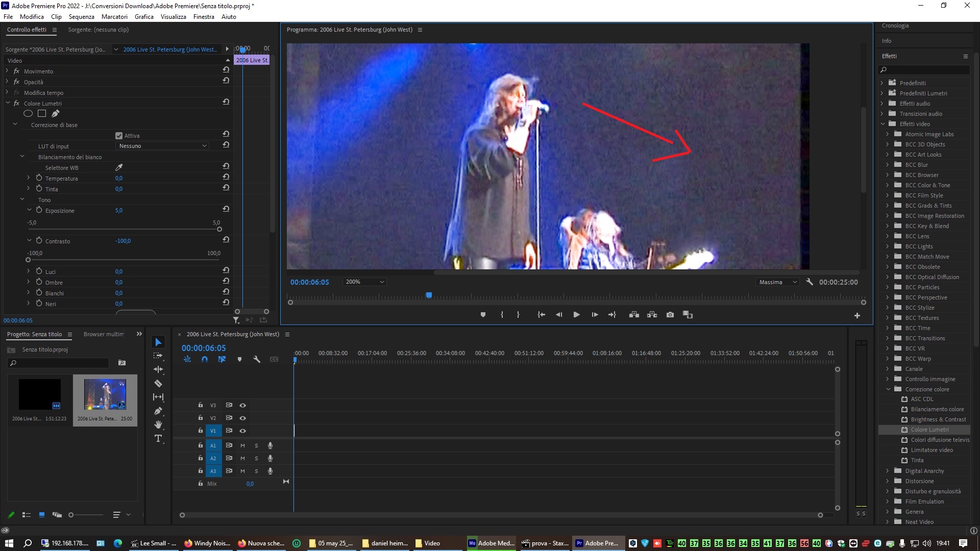The image size is (980, 551).
Task: Solo audio track A2
Action: [x=256, y=458]
